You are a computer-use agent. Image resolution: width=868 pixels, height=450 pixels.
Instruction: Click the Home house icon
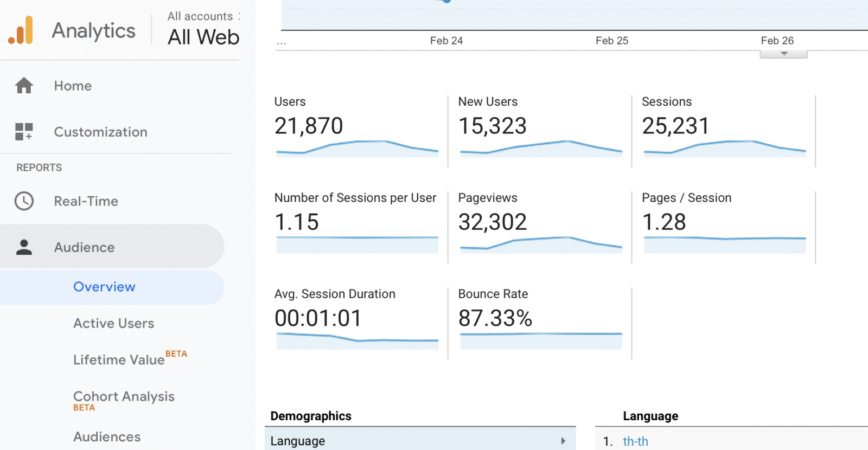point(24,86)
